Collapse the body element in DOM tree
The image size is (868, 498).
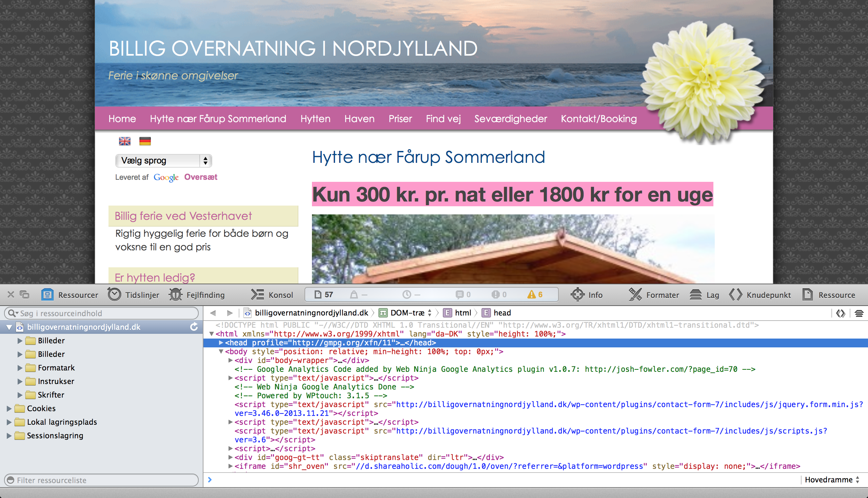(x=221, y=351)
